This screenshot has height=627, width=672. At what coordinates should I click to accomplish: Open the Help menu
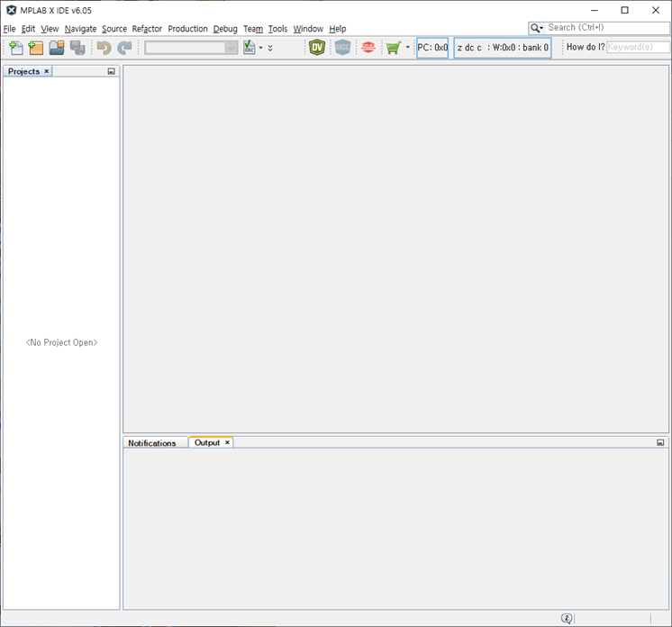tap(338, 29)
